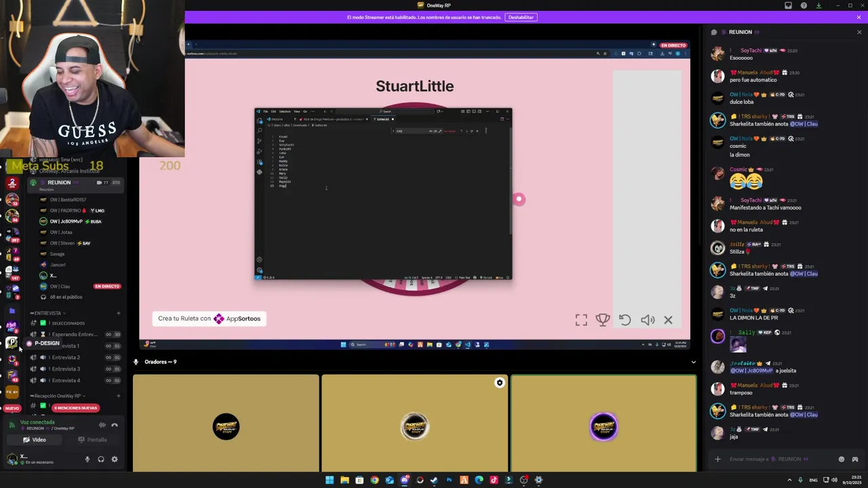Open the game controller icon in chat input
This screenshot has height=488, width=868.
[x=856, y=459]
